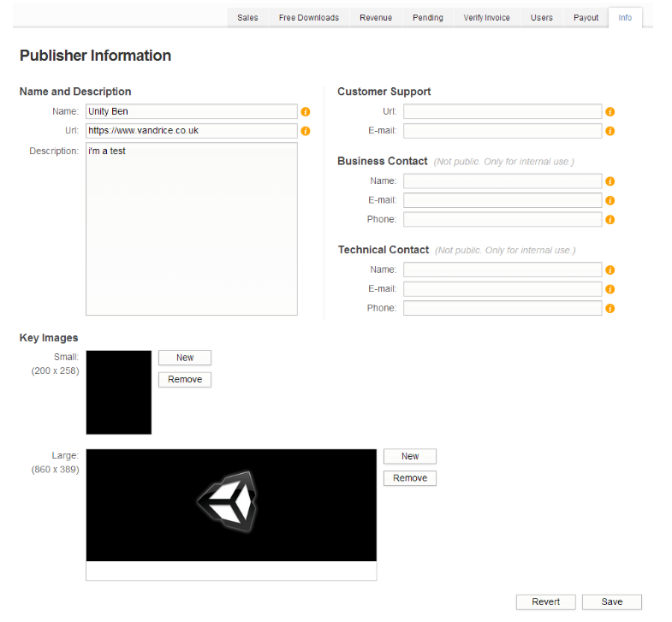This screenshot has width=672, height=622.
Task: Select the Large Unity logo image preview
Action: pos(231,505)
